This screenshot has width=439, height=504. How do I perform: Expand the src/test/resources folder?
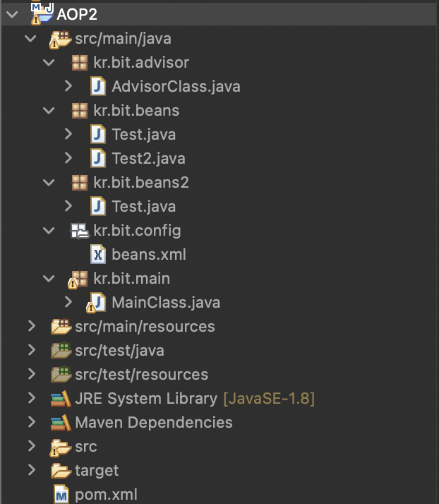click(x=31, y=374)
